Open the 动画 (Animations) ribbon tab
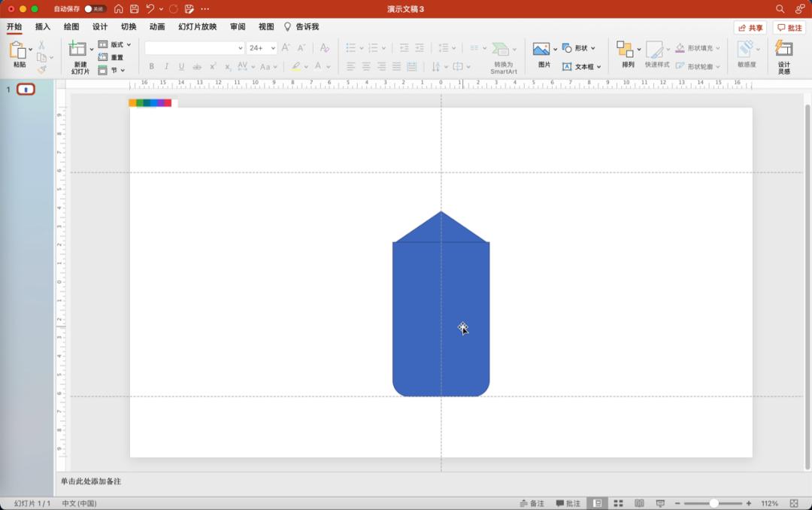The width and height of the screenshot is (812, 510). (x=156, y=27)
